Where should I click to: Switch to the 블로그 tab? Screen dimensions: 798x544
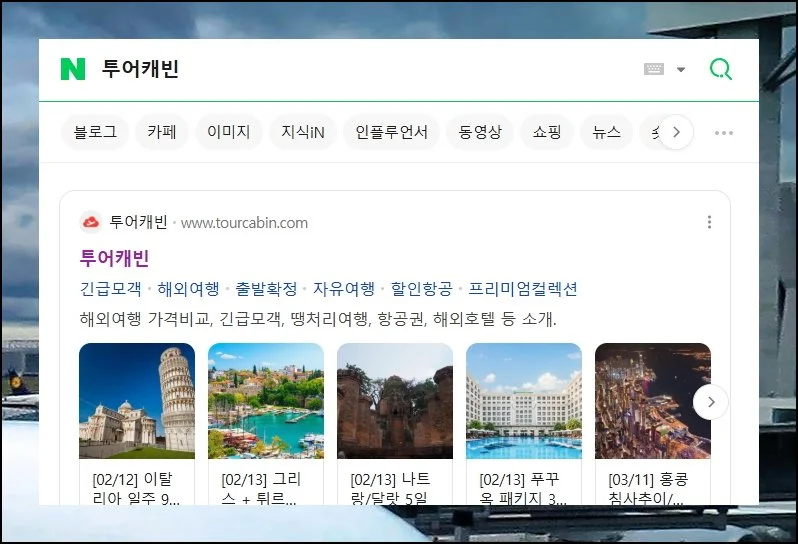(x=95, y=132)
